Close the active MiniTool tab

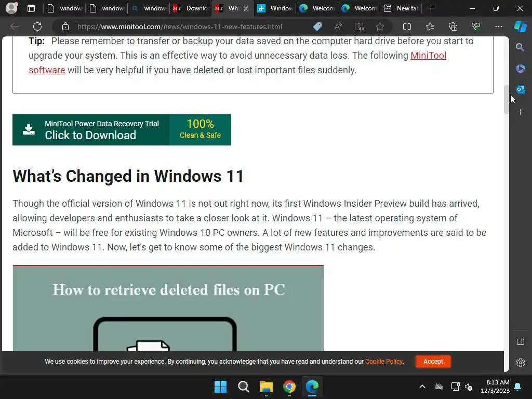(x=246, y=8)
